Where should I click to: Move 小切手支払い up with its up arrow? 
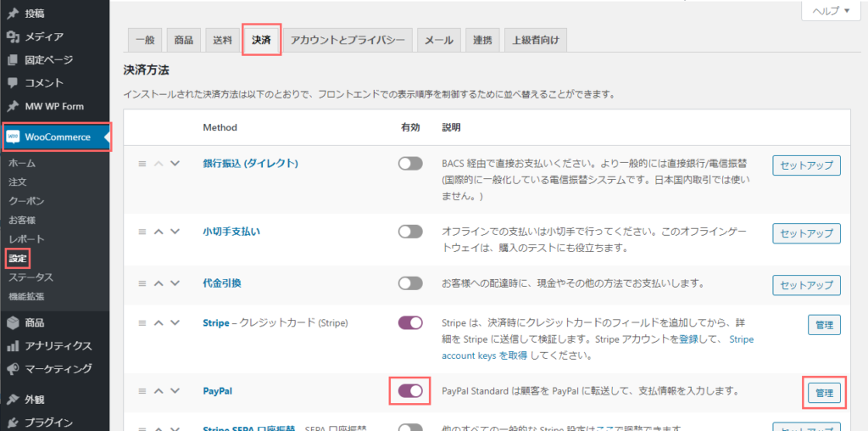159,232
